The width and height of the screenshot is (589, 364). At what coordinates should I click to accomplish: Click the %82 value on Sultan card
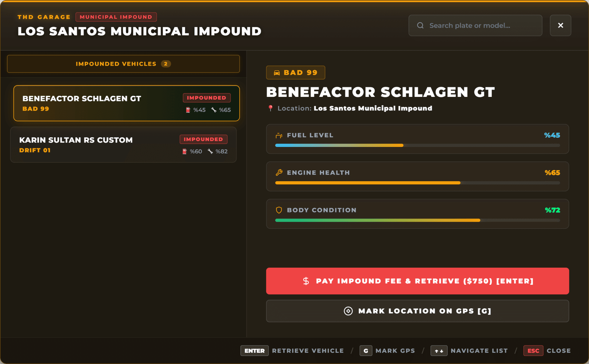[x=221, y=151]
